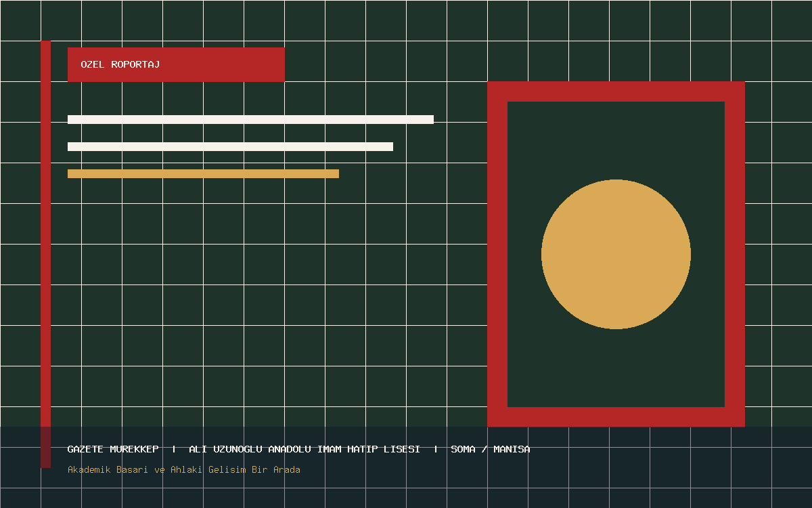The image size is (812, 508).
Task: Click the longest white horizontal bar
Action: coord(250,119)
